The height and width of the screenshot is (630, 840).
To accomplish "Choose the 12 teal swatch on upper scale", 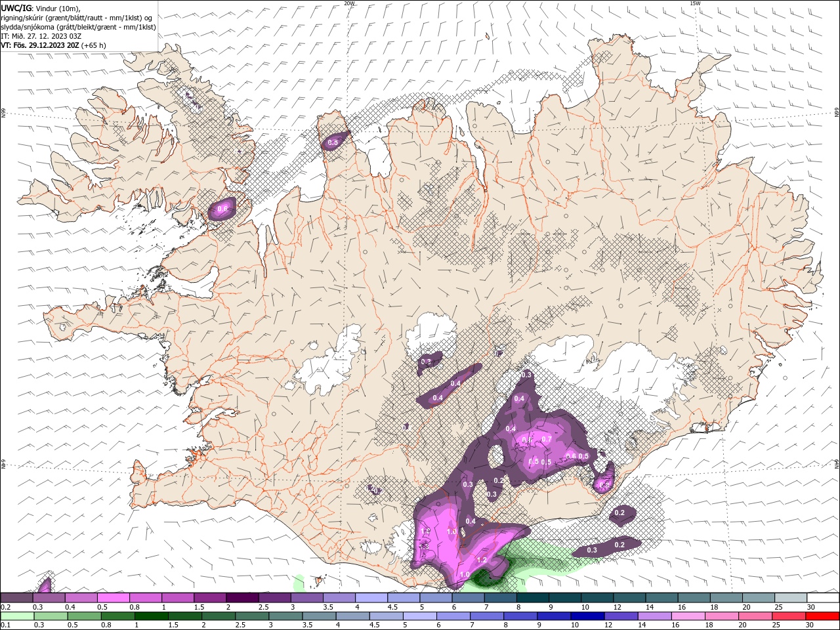I will click(x=629, y=598).
